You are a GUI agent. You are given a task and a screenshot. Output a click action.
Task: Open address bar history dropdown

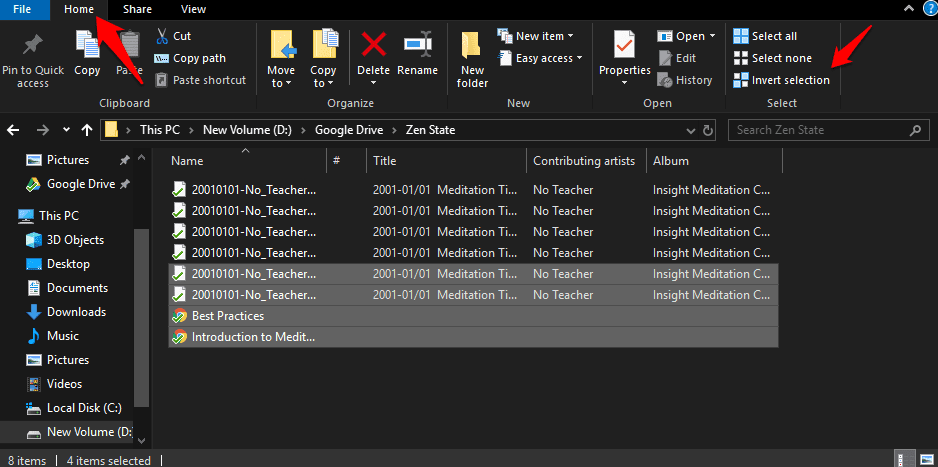tap(691, 130)
